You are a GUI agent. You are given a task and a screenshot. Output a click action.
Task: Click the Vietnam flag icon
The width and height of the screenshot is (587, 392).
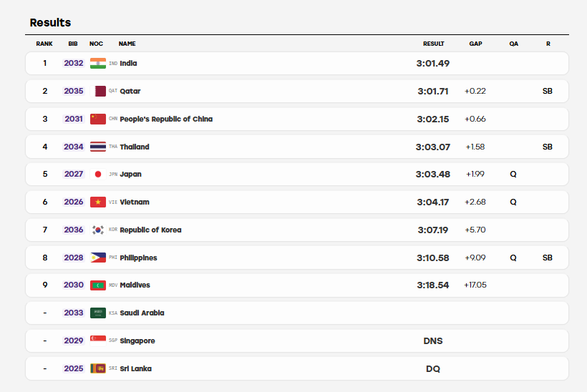click(97, 202)
